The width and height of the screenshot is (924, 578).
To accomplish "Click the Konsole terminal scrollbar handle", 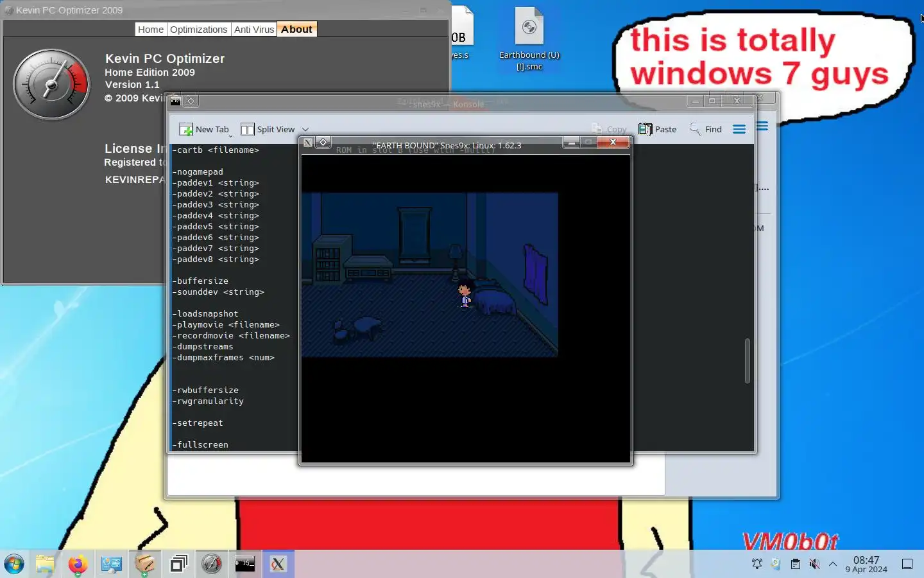I will coord(747,360).
